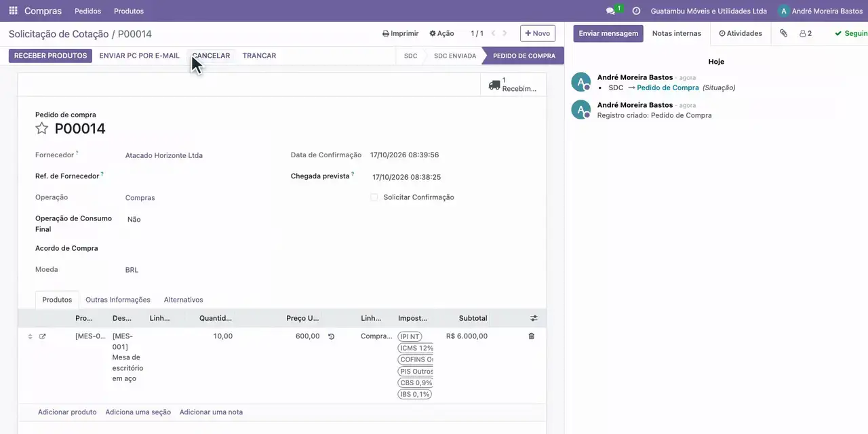Open the Pedidos menu
The width and height of the screenshot is (868, 434).
coord(87,11)
